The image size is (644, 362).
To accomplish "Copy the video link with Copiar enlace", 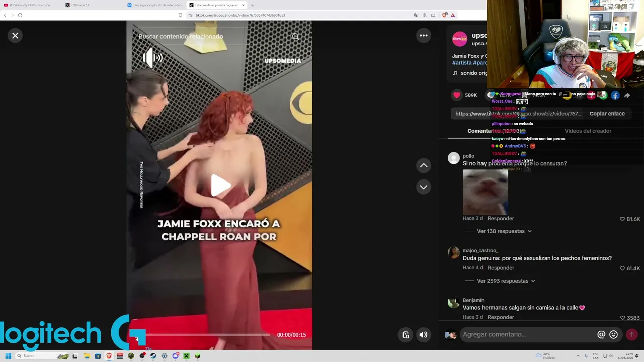I will click(607, 114).
